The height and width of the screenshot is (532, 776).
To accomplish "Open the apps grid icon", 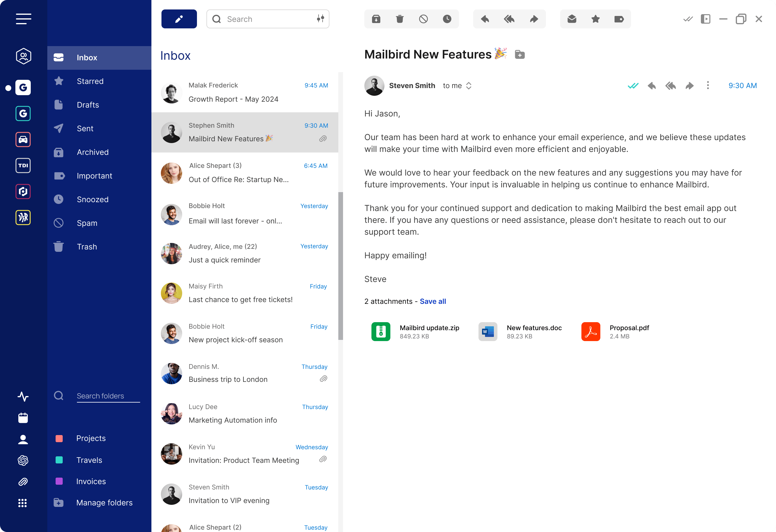I will [x=22, y=503].
